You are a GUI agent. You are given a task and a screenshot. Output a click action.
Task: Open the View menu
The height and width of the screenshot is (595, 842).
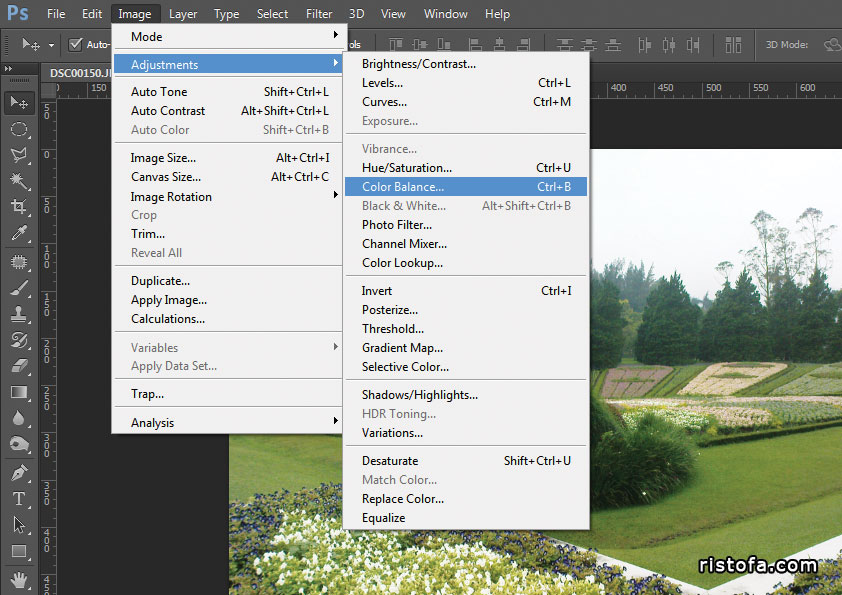click(393, 14)
